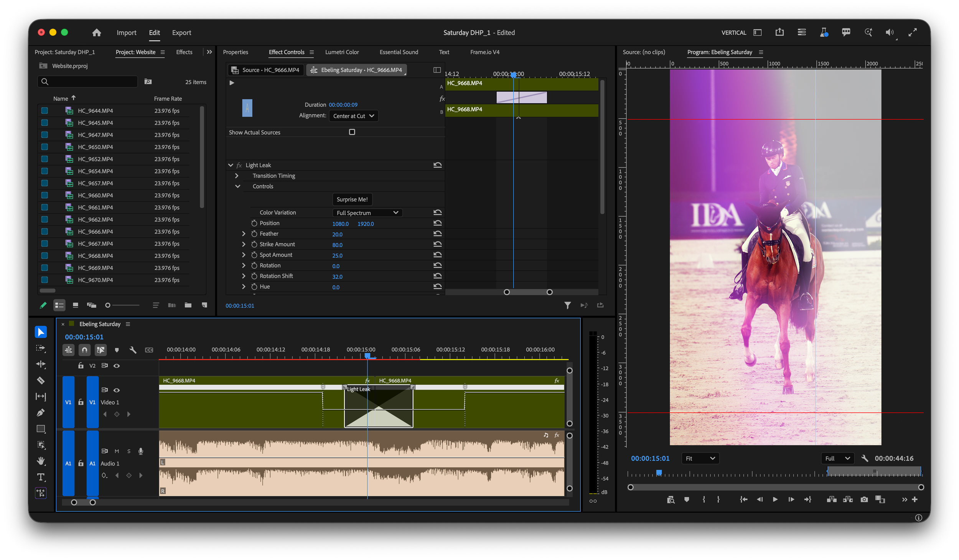The width and height of the screenshot is (959, 560).
Task: Select the Ripple Edit tool
Action: [41, 364]
